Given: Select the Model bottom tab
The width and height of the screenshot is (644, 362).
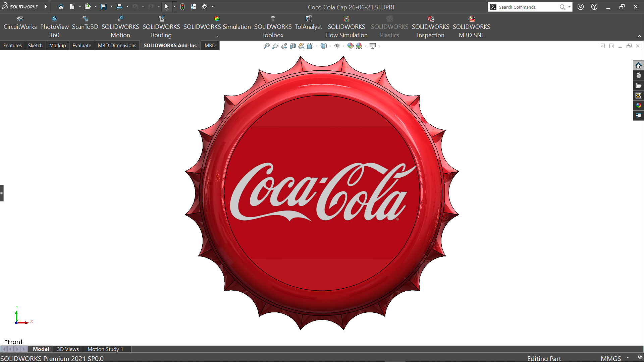Looking at the screenshot, I should pos(41,349).
